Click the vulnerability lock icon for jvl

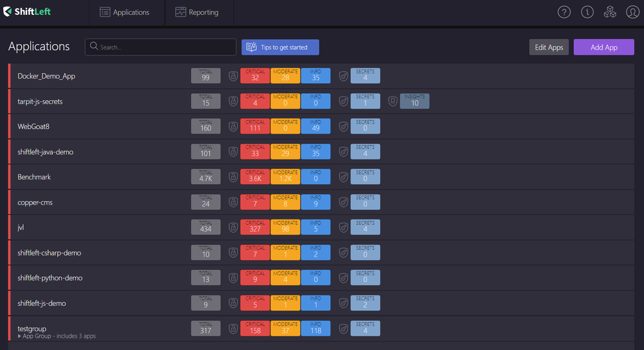pos(233,227)
